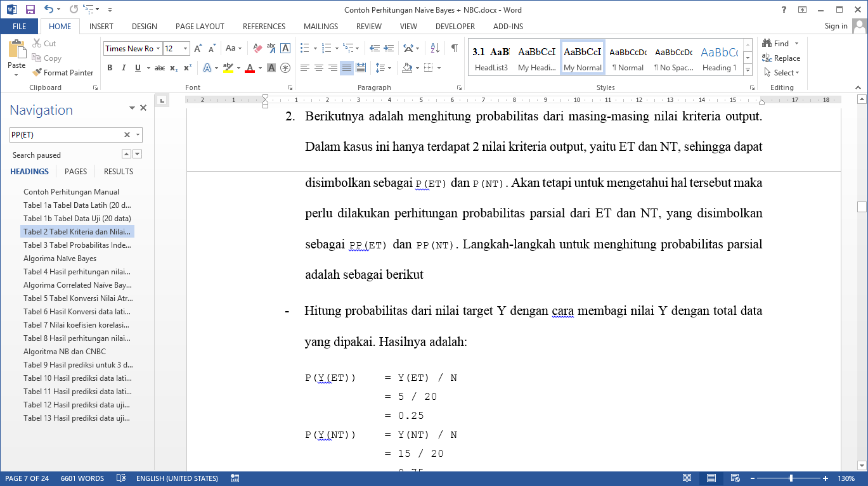Click the Format Painter icon

tap(37, 73)
